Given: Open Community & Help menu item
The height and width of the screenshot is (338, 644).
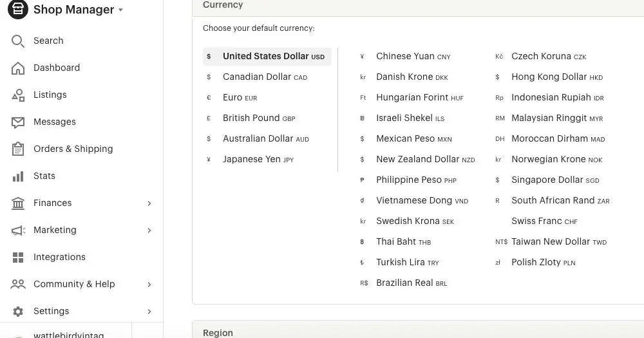Looking at the screenshot, I should point(74,285).
